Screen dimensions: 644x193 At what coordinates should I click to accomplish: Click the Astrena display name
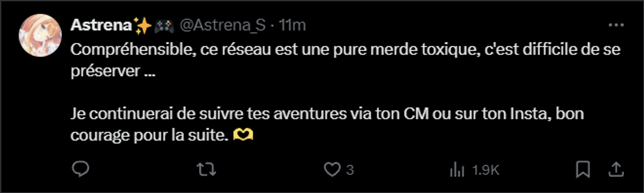[101, 25]
